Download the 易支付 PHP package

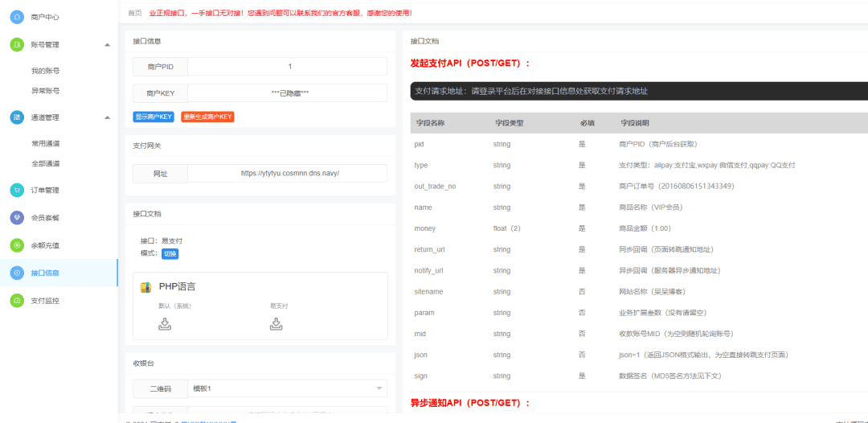(x=276, y=324)
